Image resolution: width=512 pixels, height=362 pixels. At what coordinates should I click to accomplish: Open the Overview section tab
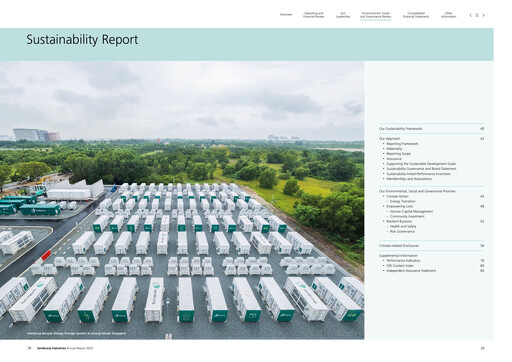tap(286, 15)
